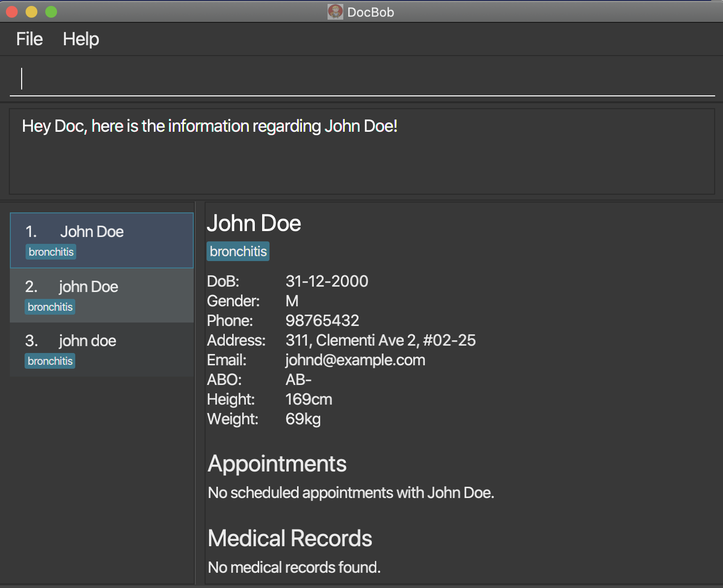Click the command input field

[x=362, y=79]
